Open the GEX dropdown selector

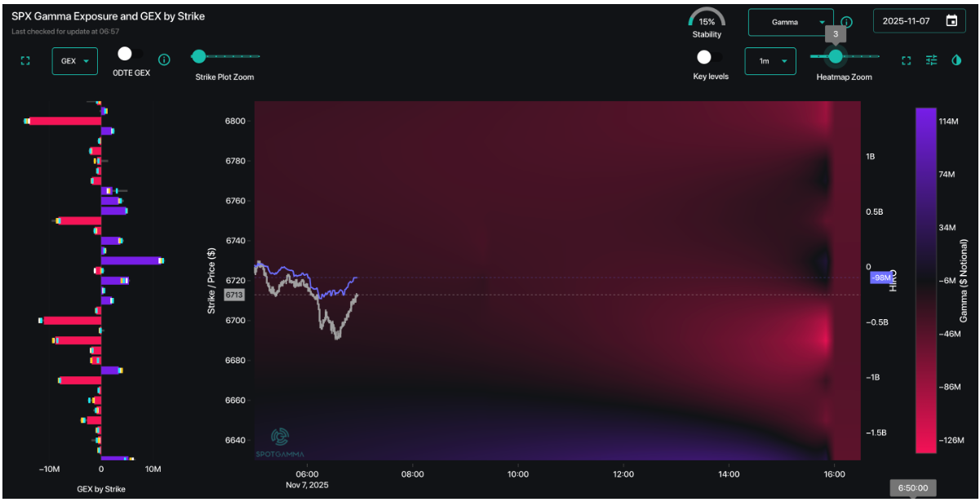point(75,61)
